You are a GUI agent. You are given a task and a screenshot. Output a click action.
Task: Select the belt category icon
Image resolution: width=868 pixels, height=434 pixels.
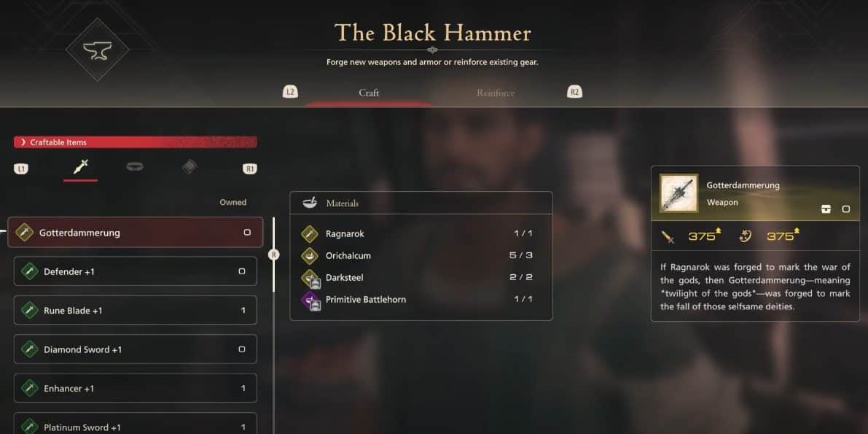point(135,166)
